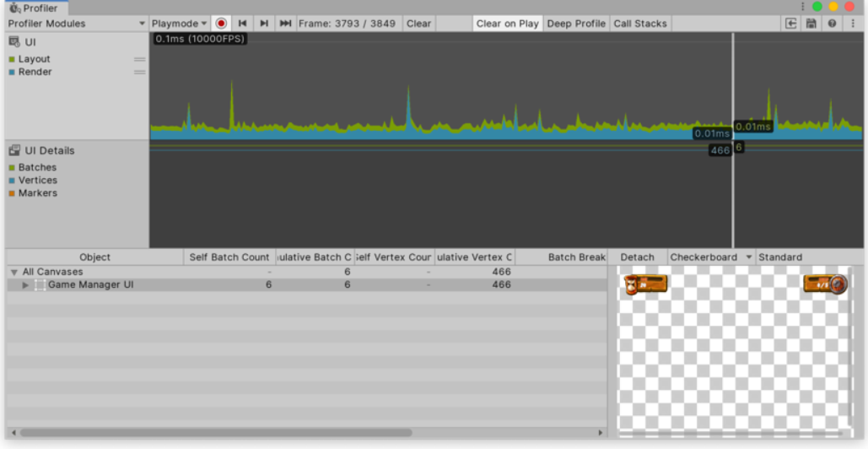Click the timer HUD thumbnail in preview
This screenshot has height=449, width=868.
point(645,284)
